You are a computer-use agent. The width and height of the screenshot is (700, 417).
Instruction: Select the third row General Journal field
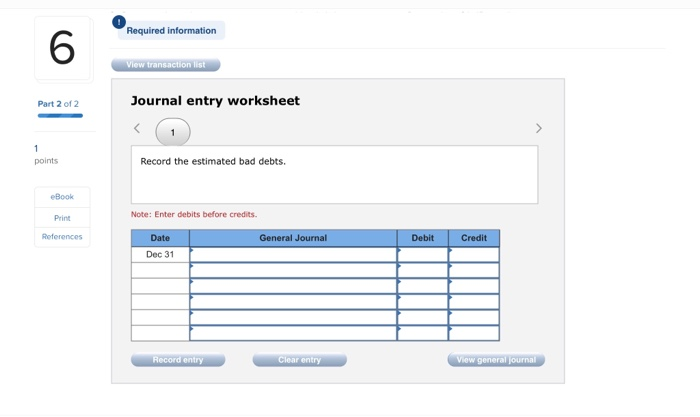[x=293, y=286]
